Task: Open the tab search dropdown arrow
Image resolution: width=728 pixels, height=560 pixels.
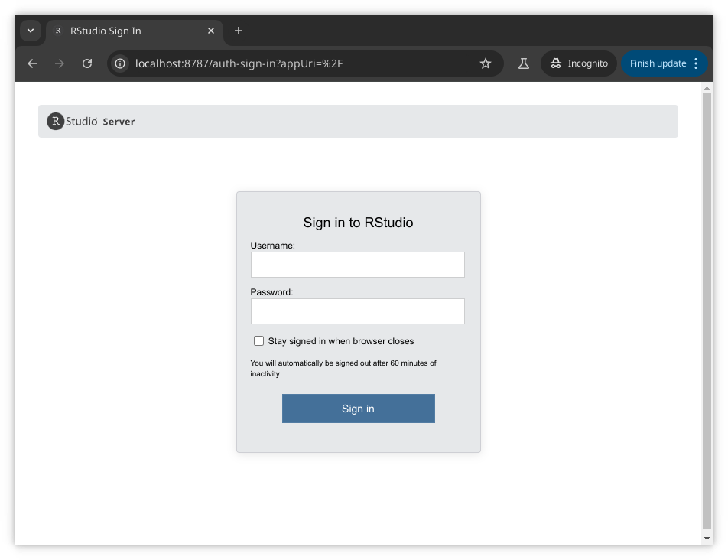Action: coord(31,31)
